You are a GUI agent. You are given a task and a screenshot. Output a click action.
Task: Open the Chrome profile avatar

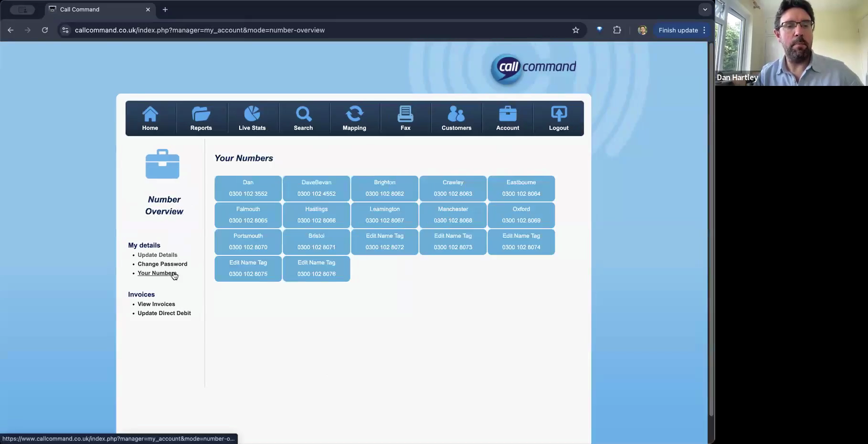pyautogui.click(x=642, y=30)
